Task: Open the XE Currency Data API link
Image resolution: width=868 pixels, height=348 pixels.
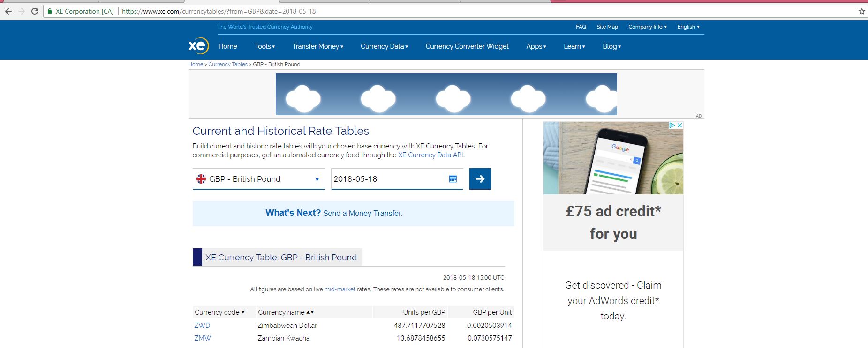Action: click(x=430, y=155)
